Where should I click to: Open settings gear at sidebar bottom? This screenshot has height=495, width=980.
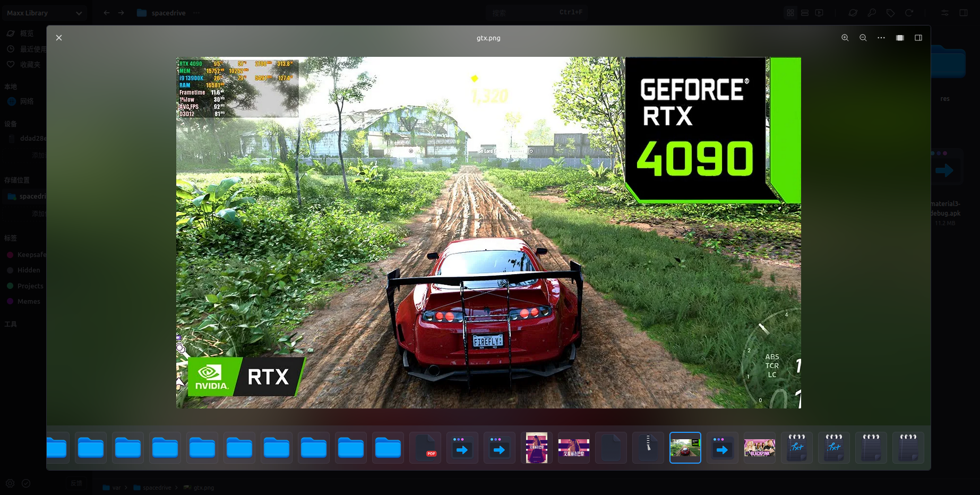pyautogui.click(x=10, y=483)
